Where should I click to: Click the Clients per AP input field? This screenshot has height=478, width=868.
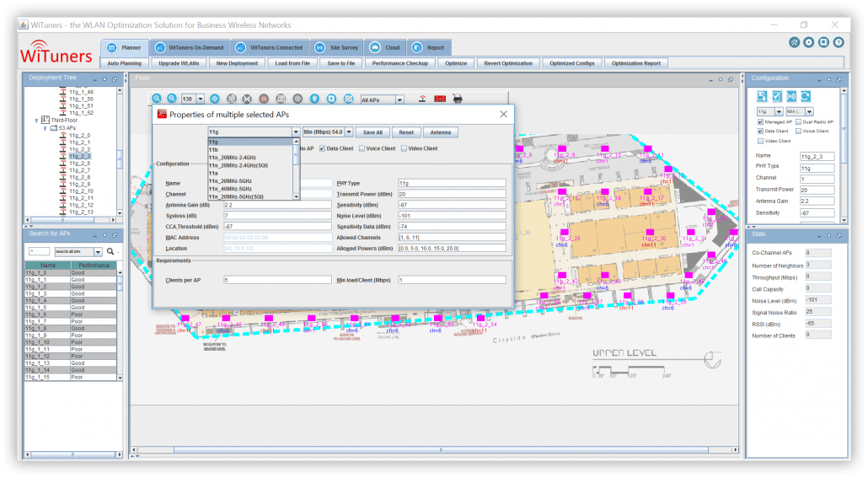277,280
